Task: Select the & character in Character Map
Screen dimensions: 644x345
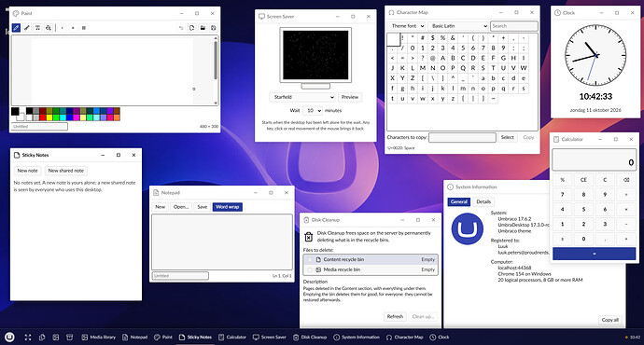Action: [453, 37]
